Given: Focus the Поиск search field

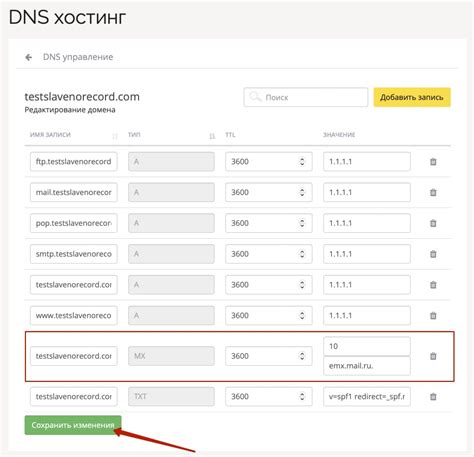Looking at the screenshot, I should pos(306,97).
